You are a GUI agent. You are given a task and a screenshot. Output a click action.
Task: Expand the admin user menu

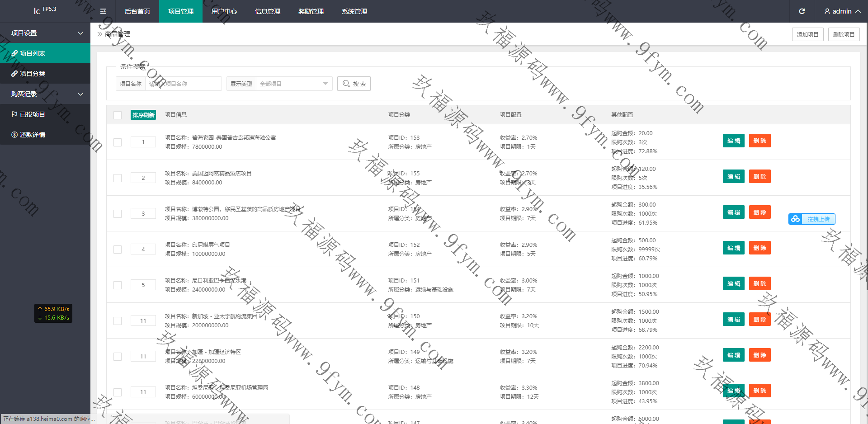[842, 11]
